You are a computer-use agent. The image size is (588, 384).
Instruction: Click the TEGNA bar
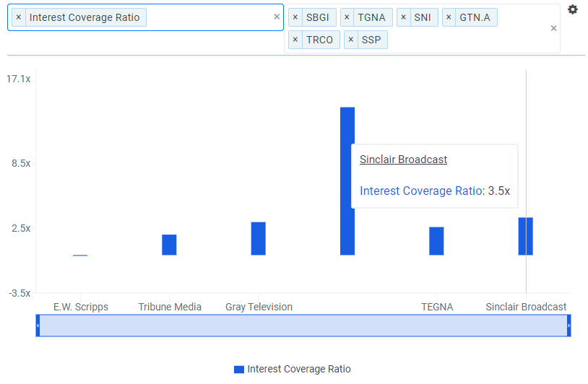(436, 241)
